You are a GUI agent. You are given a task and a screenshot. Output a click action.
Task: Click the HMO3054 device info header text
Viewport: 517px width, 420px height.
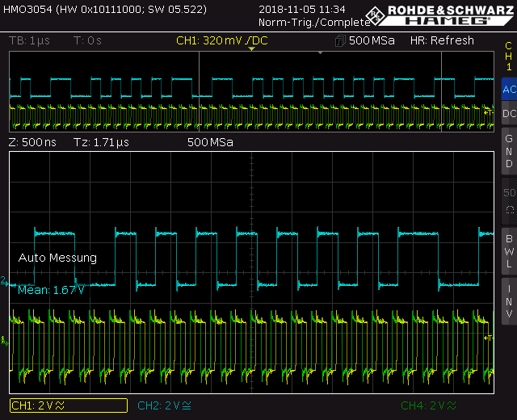click(105, 9)
